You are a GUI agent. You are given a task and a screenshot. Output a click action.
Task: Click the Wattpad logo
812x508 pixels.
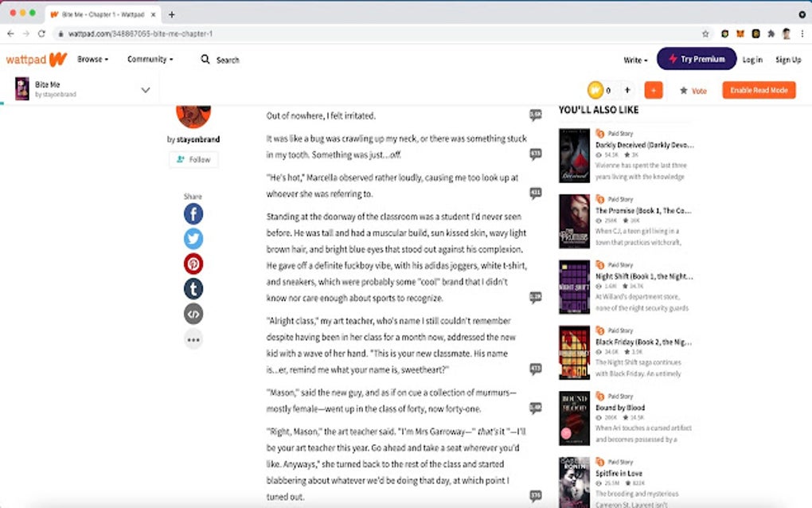(x=37, y=60)
